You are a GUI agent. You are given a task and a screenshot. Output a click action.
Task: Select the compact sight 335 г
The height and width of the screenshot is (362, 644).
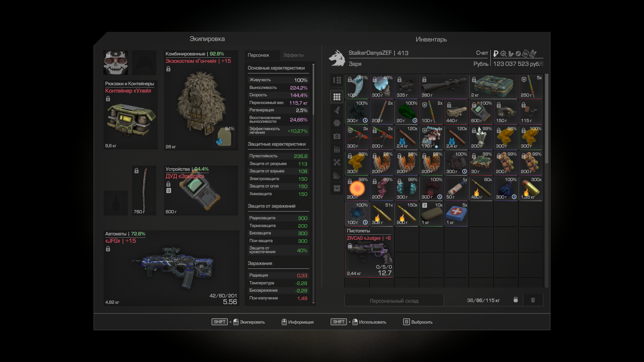407,86
